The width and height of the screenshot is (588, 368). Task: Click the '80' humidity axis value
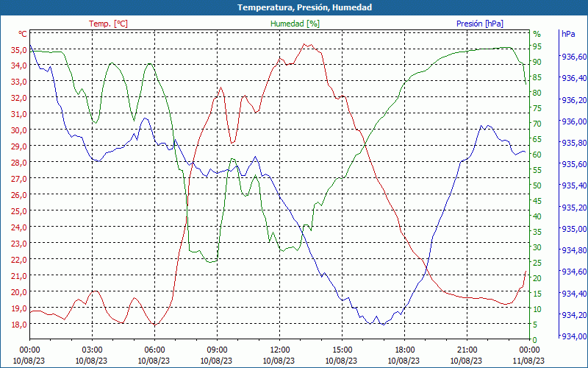(x=537, y=93)
